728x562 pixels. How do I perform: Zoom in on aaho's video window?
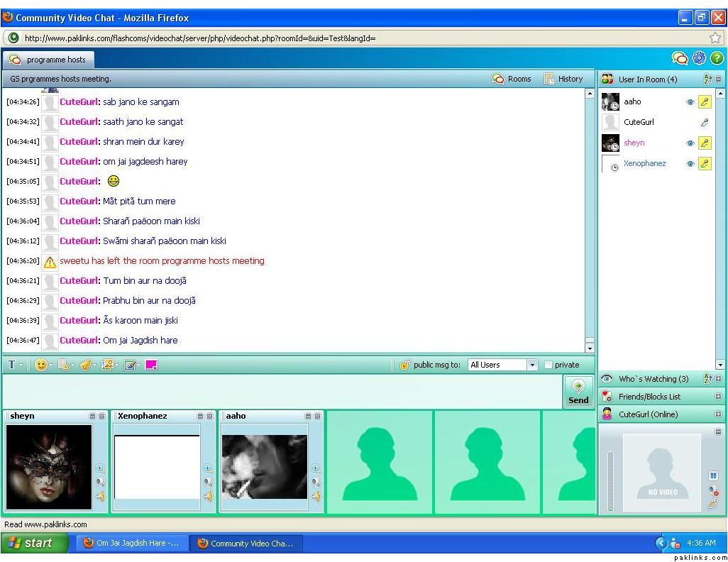click(x=316, y=468)
